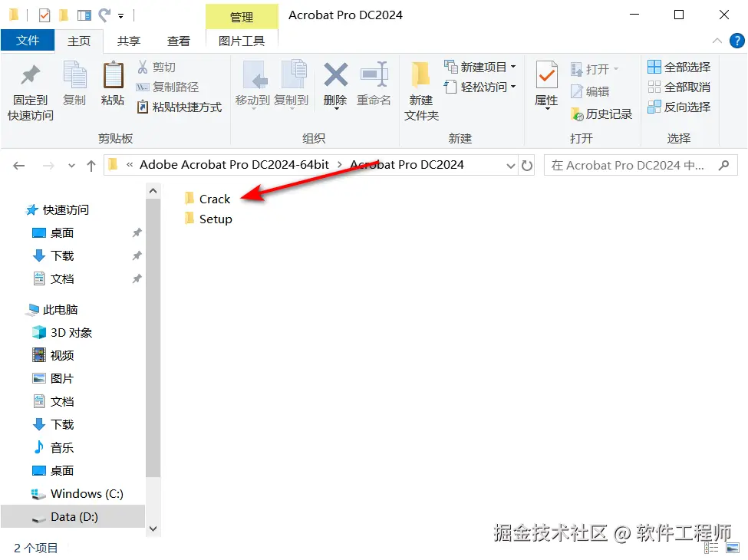Image resolution: width=748 pixels, height=560 pixels.
Task: Open Windows (C:) drive
Action: click(x=77, y=494)
